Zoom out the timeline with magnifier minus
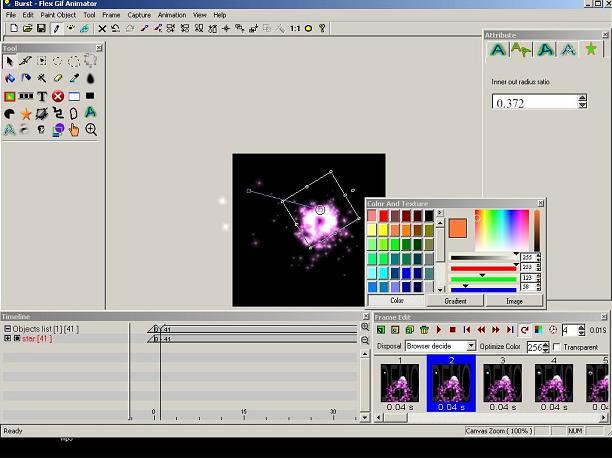Image resolution: width=612 pixels, height=459 pixels. 365,340
